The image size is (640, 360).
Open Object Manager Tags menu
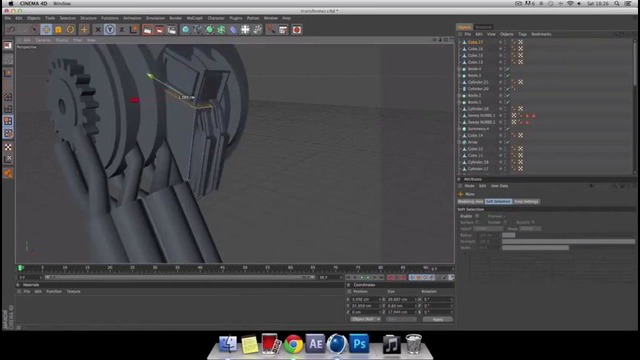[522, 34]
